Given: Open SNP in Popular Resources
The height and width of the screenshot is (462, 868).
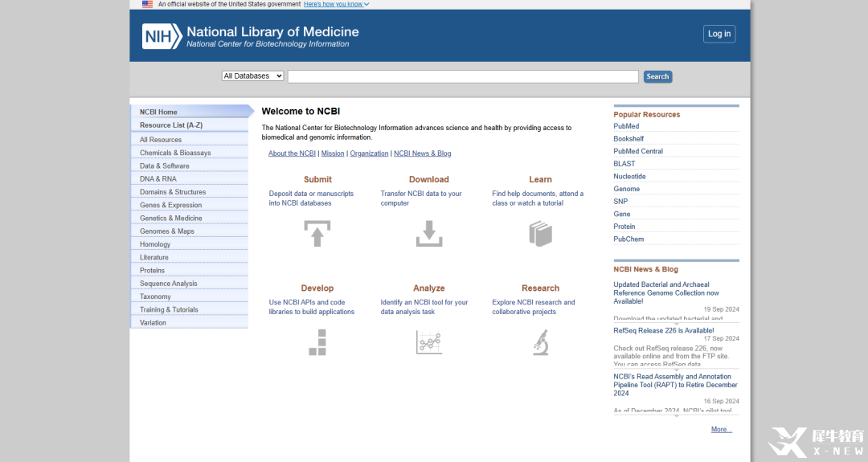Looking at the screenshot, I should click(620, 202).
